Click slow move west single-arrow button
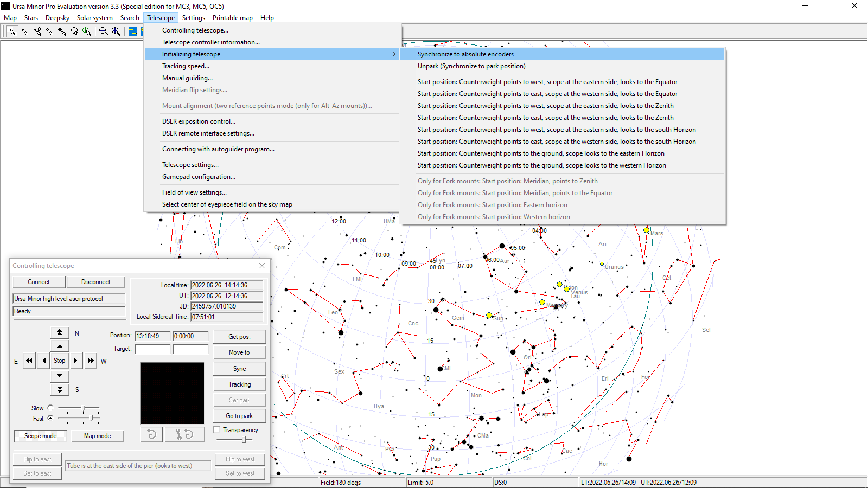 75,361
